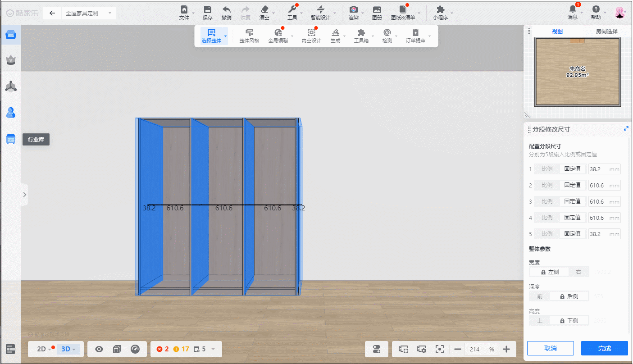Set segment 1 to 比例 mode

[x=547, y=169]
